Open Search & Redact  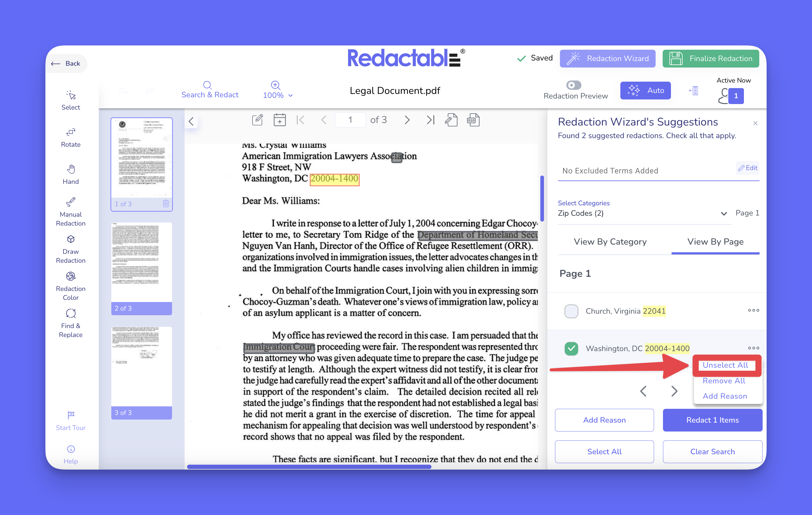(x=209, y=89)
